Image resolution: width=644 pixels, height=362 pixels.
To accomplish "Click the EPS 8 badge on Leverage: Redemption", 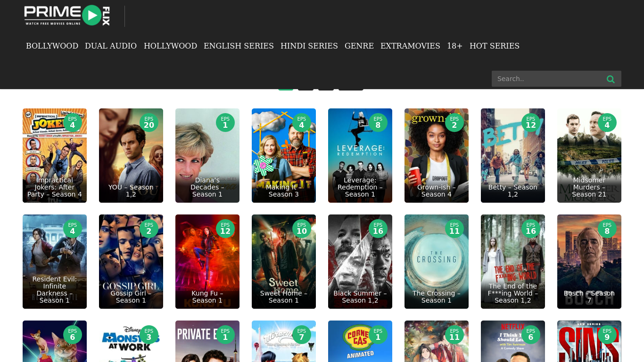I will tap(378, 123).
